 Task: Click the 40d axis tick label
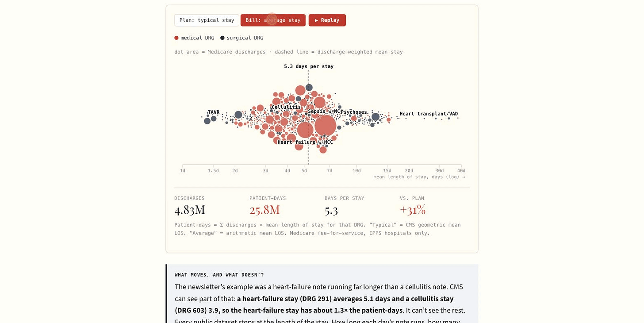click(x=461, y=171)
